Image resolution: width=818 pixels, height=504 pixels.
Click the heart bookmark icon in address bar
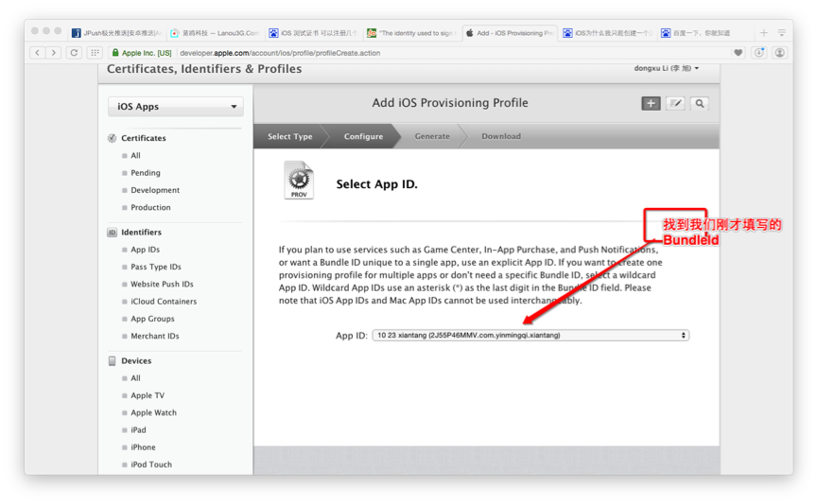739,53
